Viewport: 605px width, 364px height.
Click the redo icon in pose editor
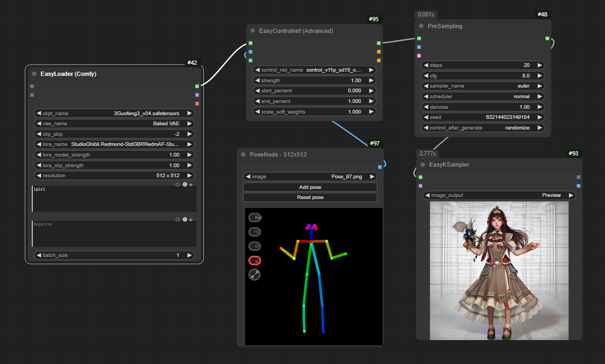point(255,246)
